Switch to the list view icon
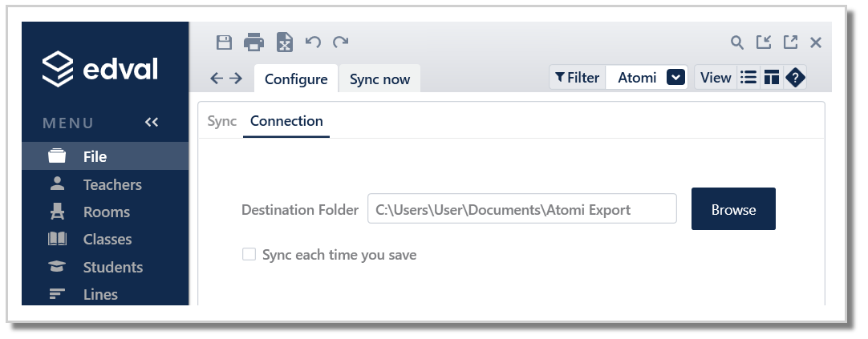Viewport: 868px width, 339px height. tap(748, 78)
